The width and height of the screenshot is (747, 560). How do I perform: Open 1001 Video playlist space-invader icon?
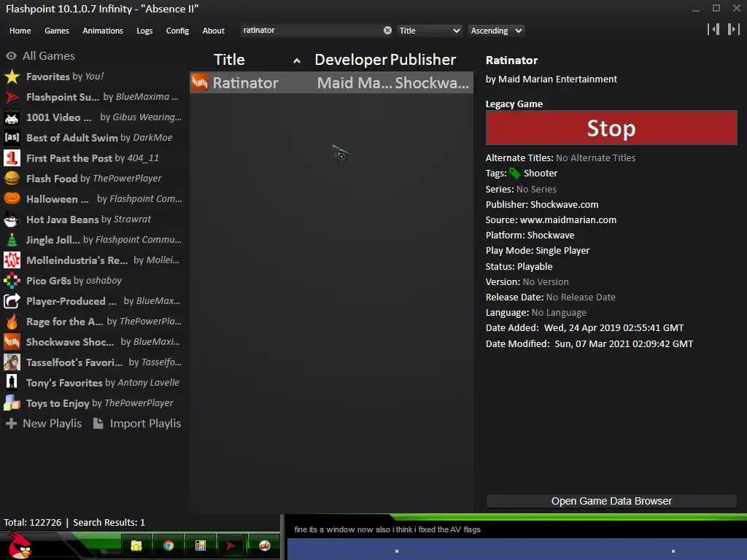click(x=12, y=117)
